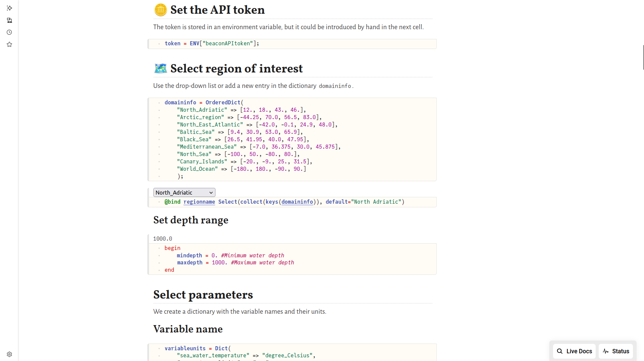Click the sparkle icon in the left sidebar

pyautogui.click(x=9, y=8)
